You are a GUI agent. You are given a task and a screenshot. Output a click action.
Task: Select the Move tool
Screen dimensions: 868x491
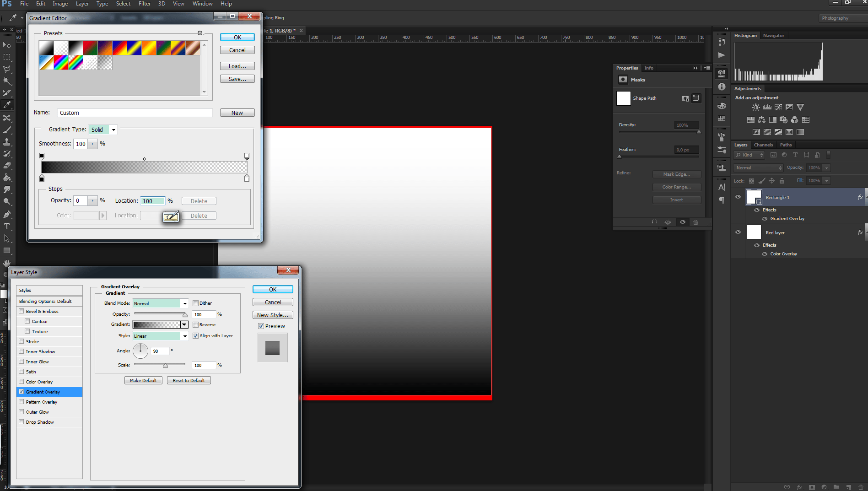coord(7,45)
